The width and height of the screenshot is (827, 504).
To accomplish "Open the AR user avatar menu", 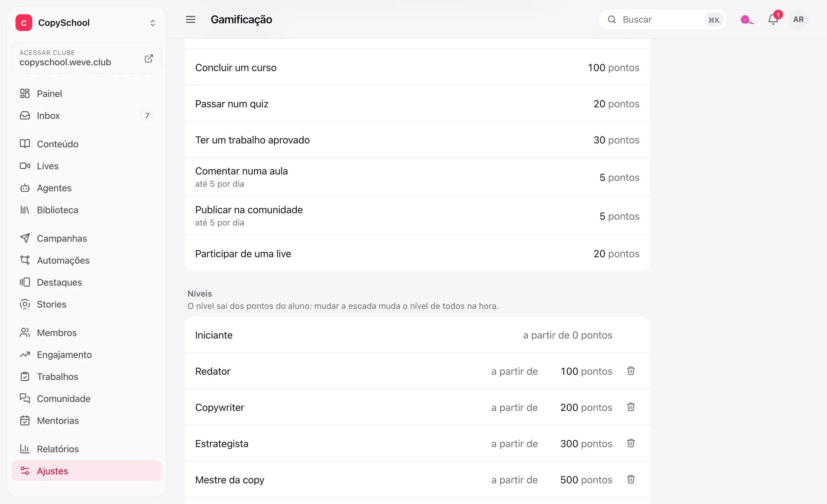I will [x=799, y=19].
